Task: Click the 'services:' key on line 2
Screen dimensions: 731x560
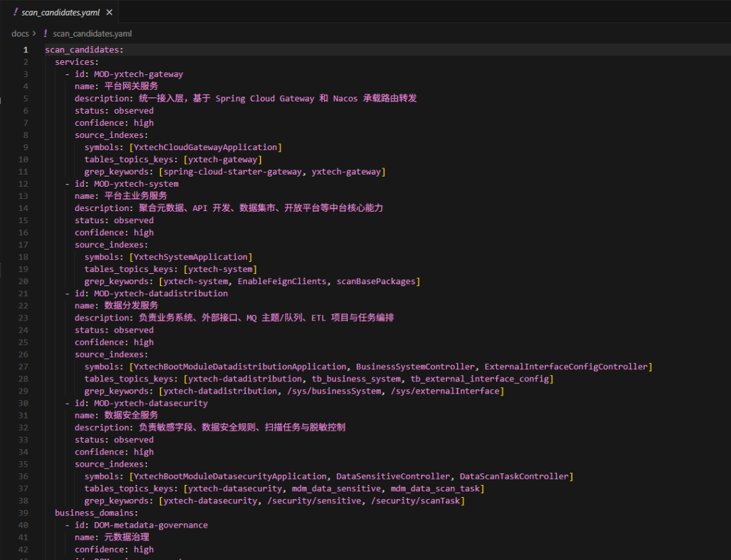Action: point(77,62)
